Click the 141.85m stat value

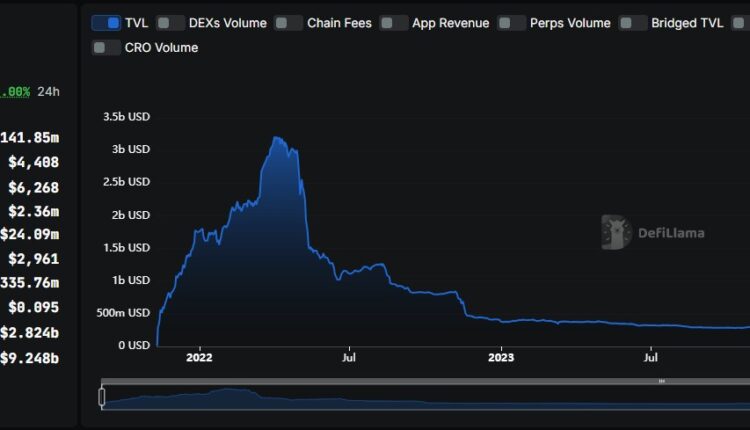pyautogui.click(x=31, y=137)
